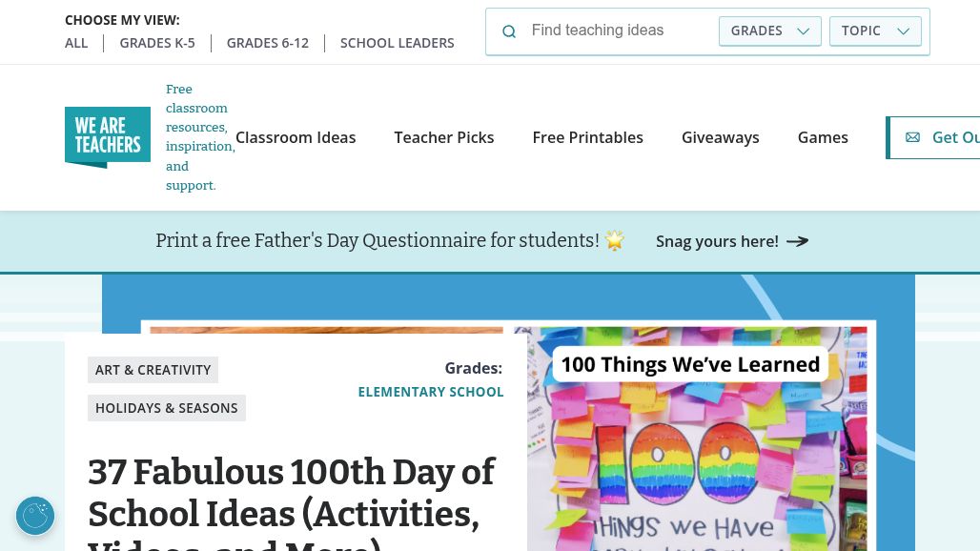Switch view to GRADES 6-12
Viewport: 980px width, 551px height.
point(268,43)
